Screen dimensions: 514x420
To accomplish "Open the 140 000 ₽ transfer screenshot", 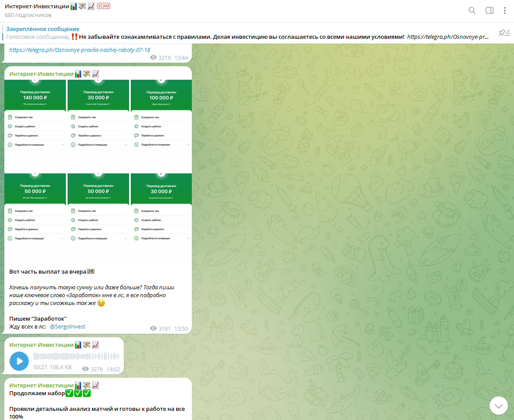I will (x=35, y=125).
